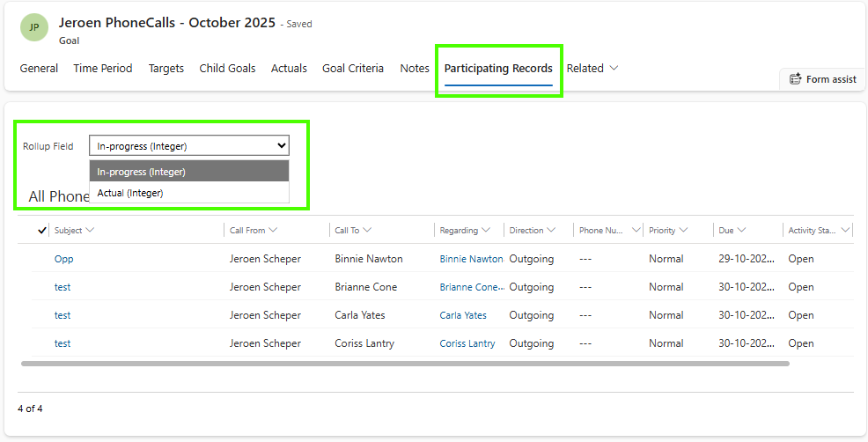Toggle the select-all checkmark in grid header

click(41, 231)
